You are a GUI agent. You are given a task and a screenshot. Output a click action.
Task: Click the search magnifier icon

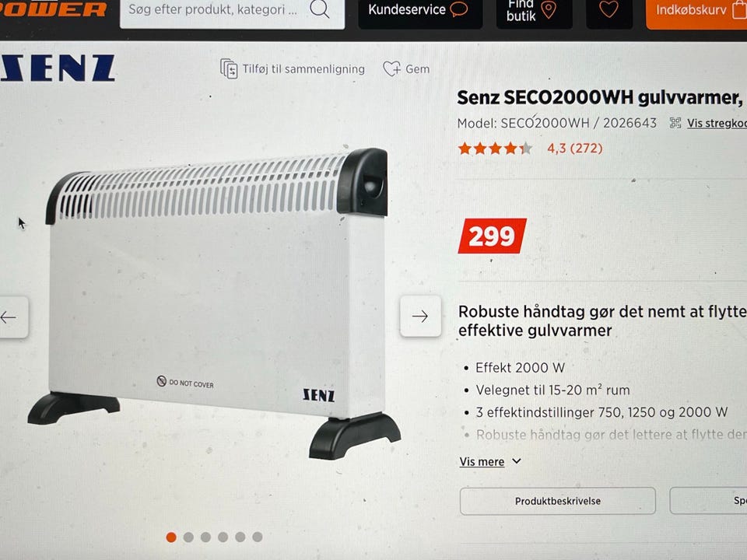tap(319, 9)
